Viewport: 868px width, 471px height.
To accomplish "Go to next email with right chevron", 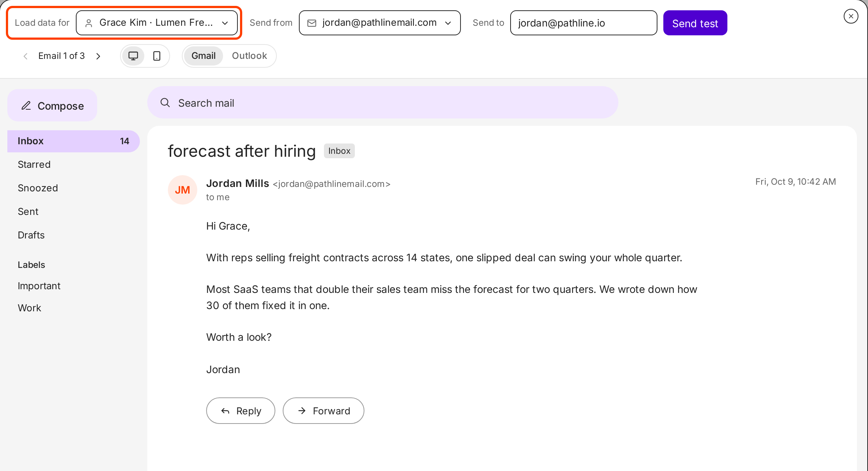I will pyautogui.click(x=98, y=56).
